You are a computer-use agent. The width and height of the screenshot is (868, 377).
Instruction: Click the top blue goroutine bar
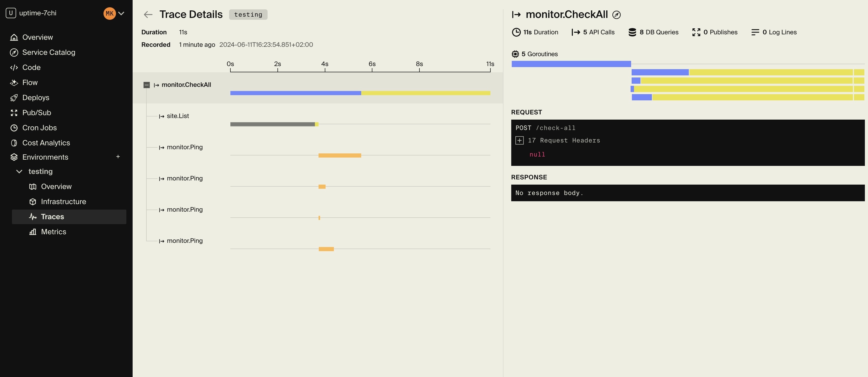pyautogui.click(x=571, y=64)
